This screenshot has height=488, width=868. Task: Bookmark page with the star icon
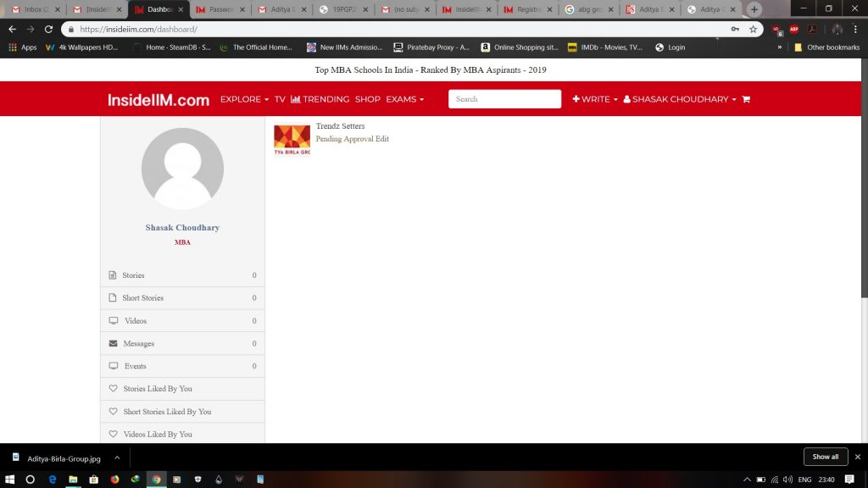point(753,29)
